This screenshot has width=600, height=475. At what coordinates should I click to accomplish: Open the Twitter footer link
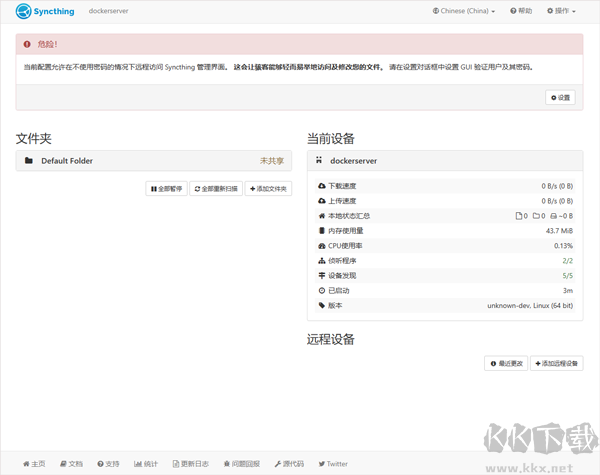[333, 464]
